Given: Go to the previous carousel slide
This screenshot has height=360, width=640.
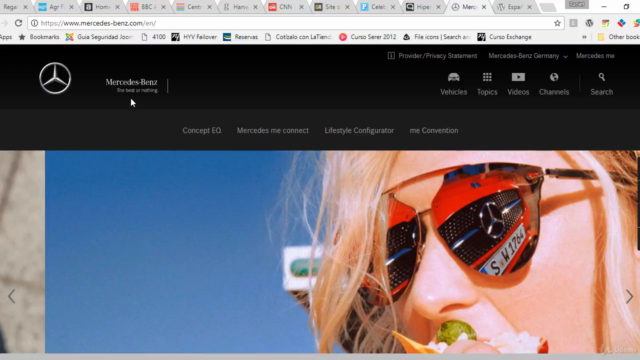Looking at the screenshot, I should [x=11, y=296].
